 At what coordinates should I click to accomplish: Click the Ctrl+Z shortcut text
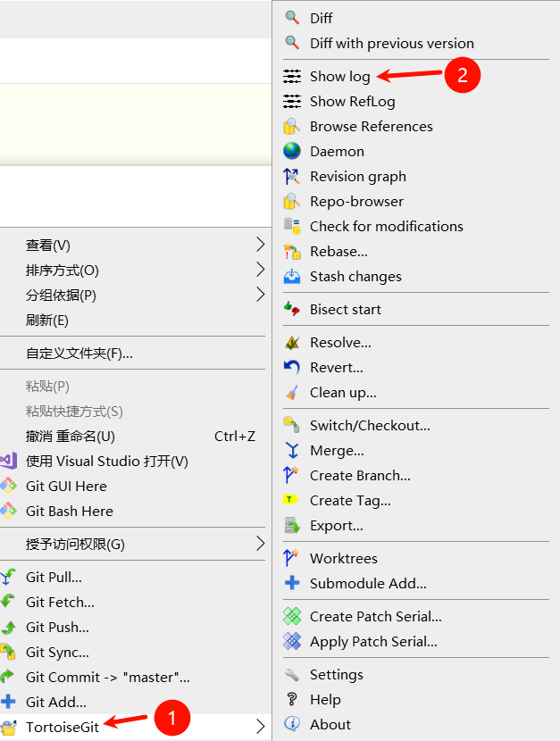click(235, 437)
